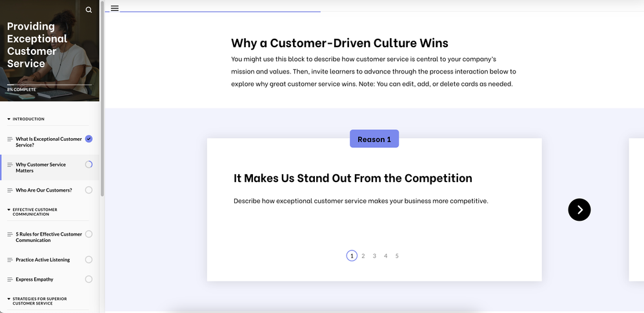Click the lesson icon beside Why Customer Service Matters
Screen dimensions: 644x313
(x=10, y=165)
